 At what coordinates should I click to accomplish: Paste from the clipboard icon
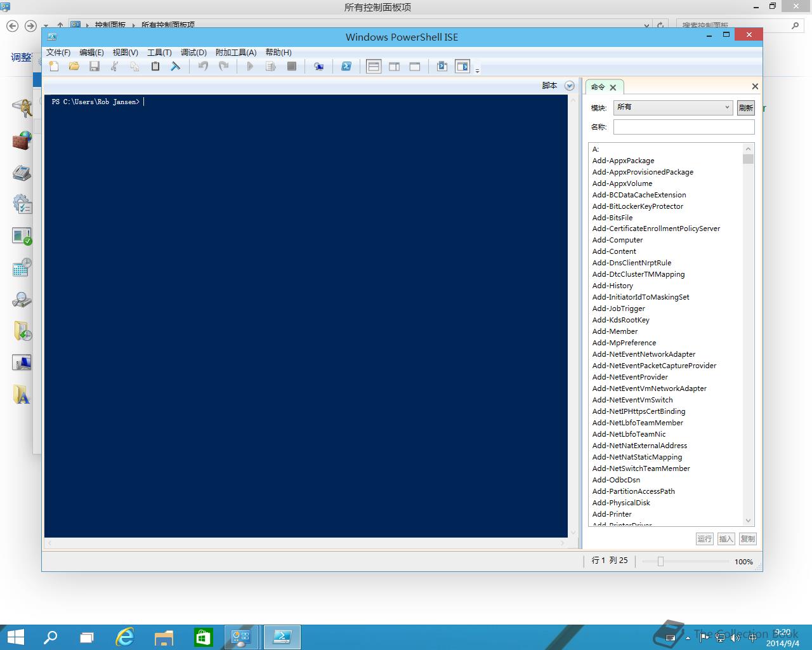[x=155, y=66]
